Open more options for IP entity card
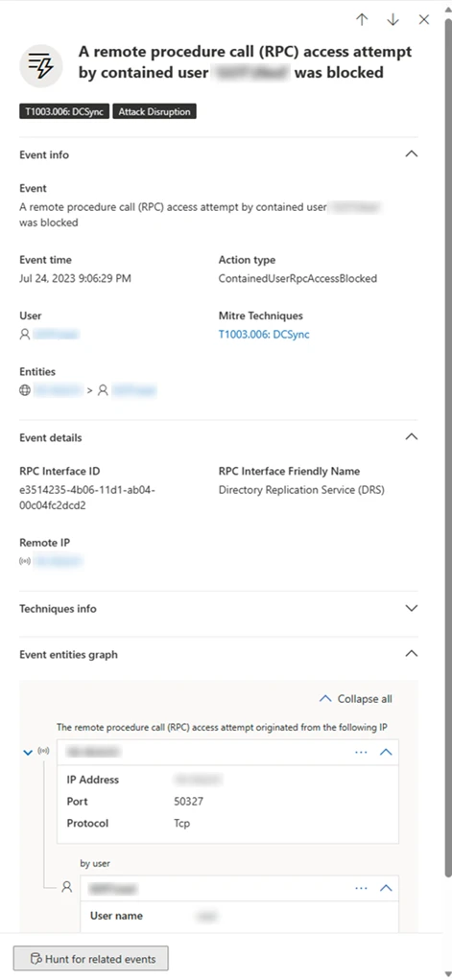The height and width of the screenshot is (980, 452). tap(362, 752)
